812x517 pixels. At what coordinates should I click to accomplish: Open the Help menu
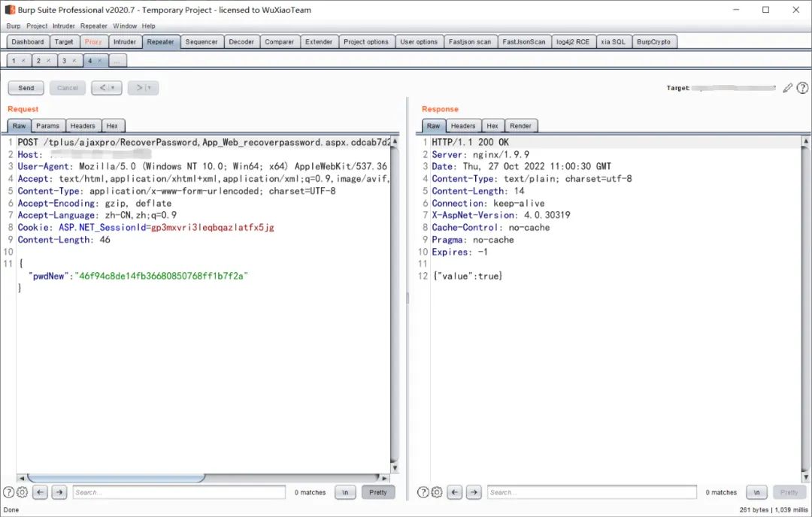[x=149, y=26]
